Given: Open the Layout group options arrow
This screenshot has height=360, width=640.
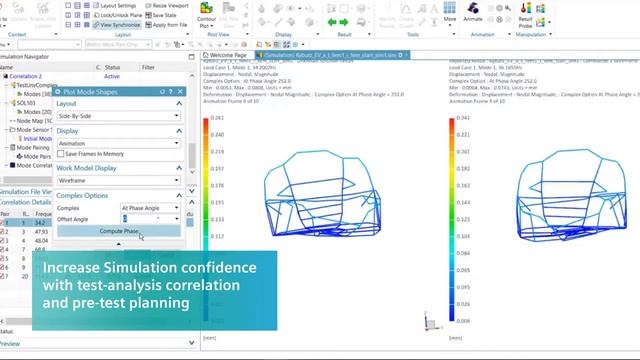Looking at the screenshot, I should point(187,35).
